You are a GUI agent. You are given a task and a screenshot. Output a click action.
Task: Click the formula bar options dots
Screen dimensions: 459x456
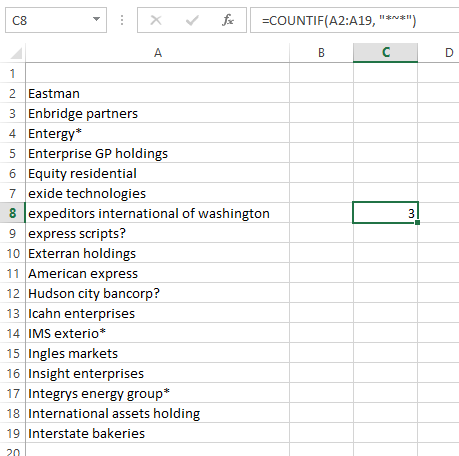pyautogui.click(x=122, y=20)
